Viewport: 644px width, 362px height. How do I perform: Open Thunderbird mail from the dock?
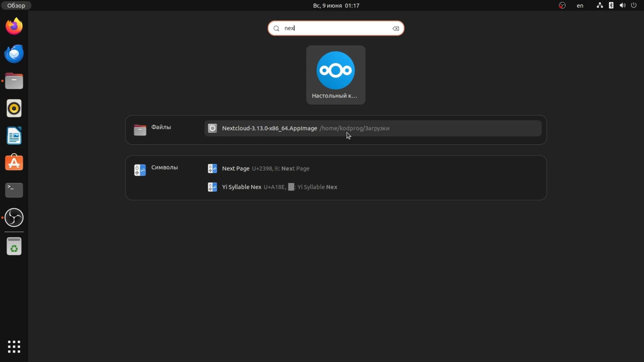point(14,54)
